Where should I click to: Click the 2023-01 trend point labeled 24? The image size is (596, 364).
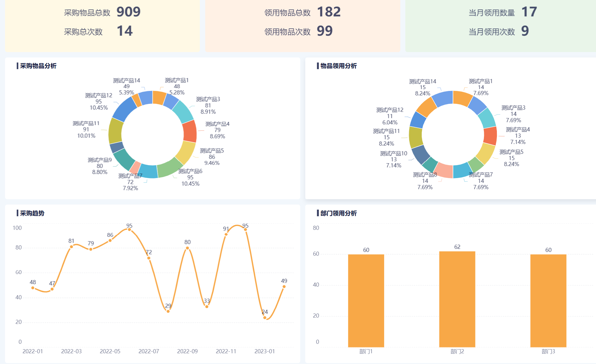[265, 318]
